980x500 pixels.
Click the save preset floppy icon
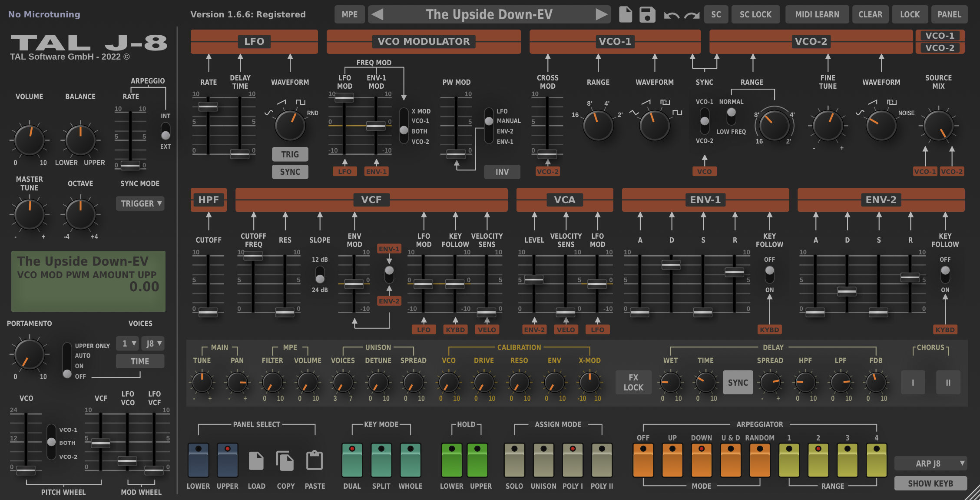647,14
